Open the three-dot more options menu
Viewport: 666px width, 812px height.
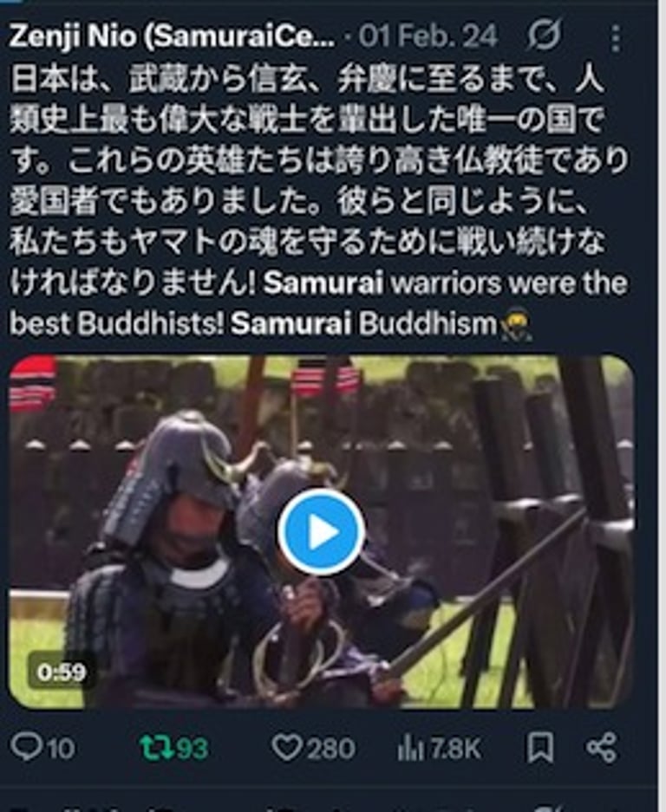coord(615,38)
